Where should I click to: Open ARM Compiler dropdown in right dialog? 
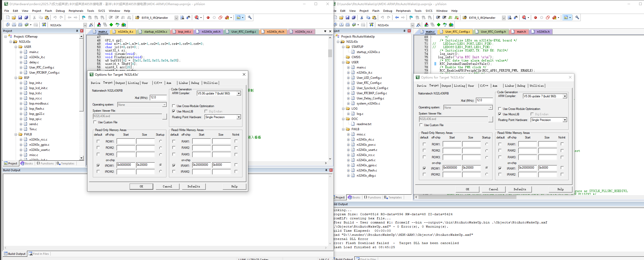(x=565, y=96)
